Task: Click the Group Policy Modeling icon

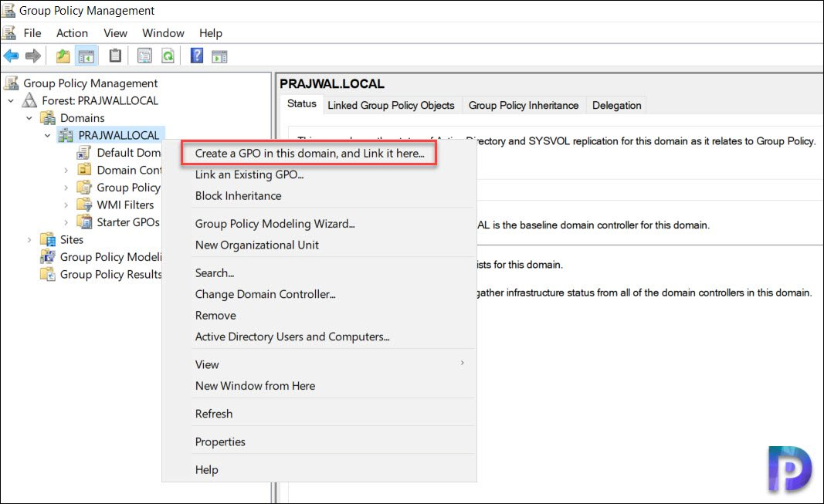Action: 48,257
